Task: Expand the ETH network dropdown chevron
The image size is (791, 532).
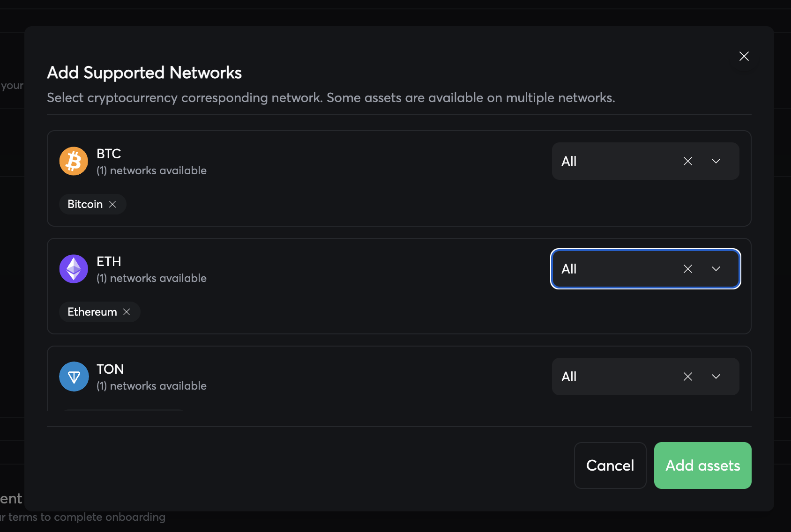Action: tap(716, 269)
